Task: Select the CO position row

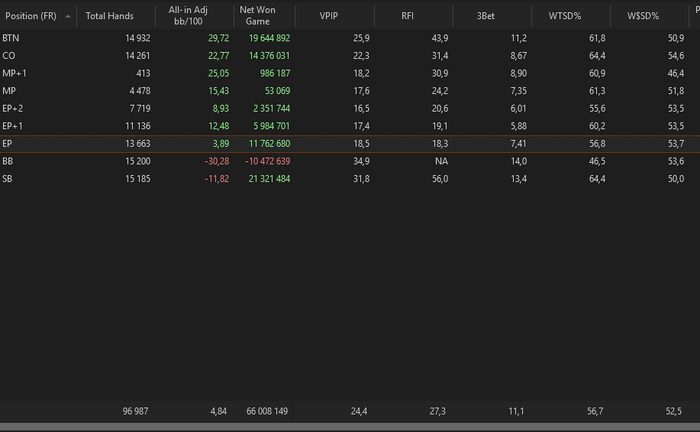Action: click(350, 56)
